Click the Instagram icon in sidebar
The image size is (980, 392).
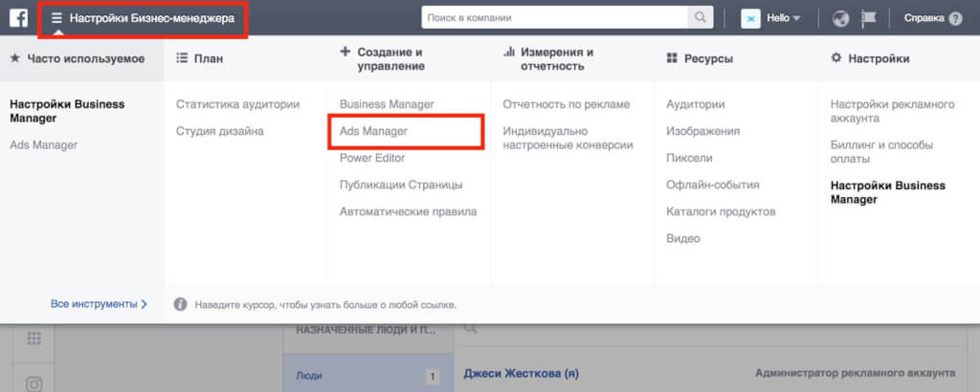(x=33, y=383)
